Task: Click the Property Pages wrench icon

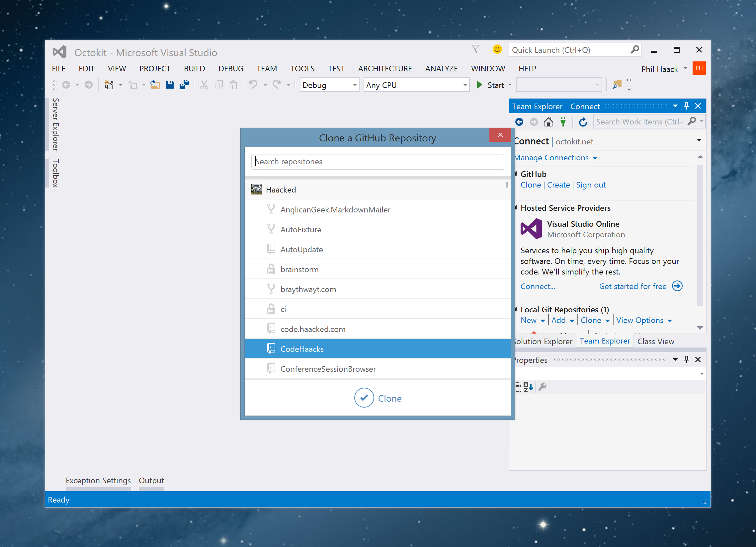Action: [542, 387]
